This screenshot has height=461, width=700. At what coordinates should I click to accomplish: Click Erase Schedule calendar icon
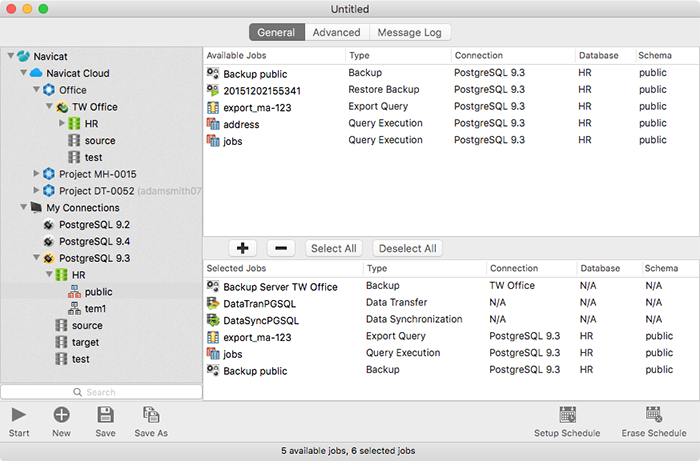[654, 415]
